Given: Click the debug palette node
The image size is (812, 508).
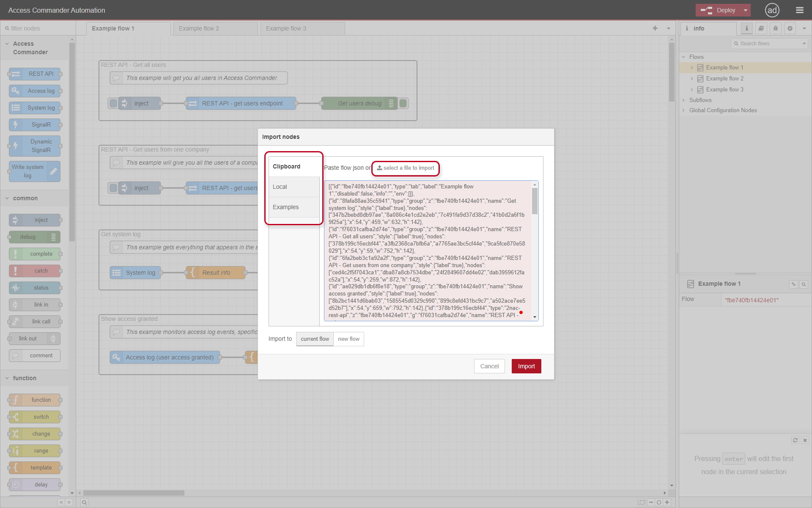Looking at the screenshot, I should click(35, 237).
